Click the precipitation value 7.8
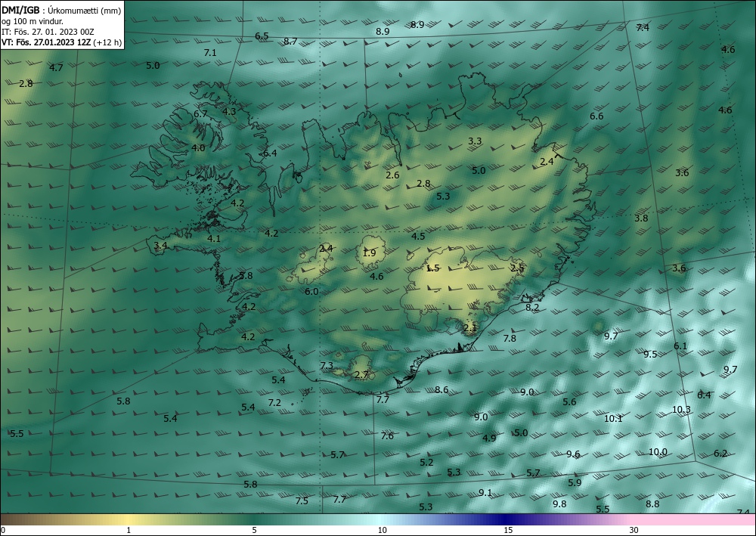This screenshot has width=756, height=536. [510, 339]
